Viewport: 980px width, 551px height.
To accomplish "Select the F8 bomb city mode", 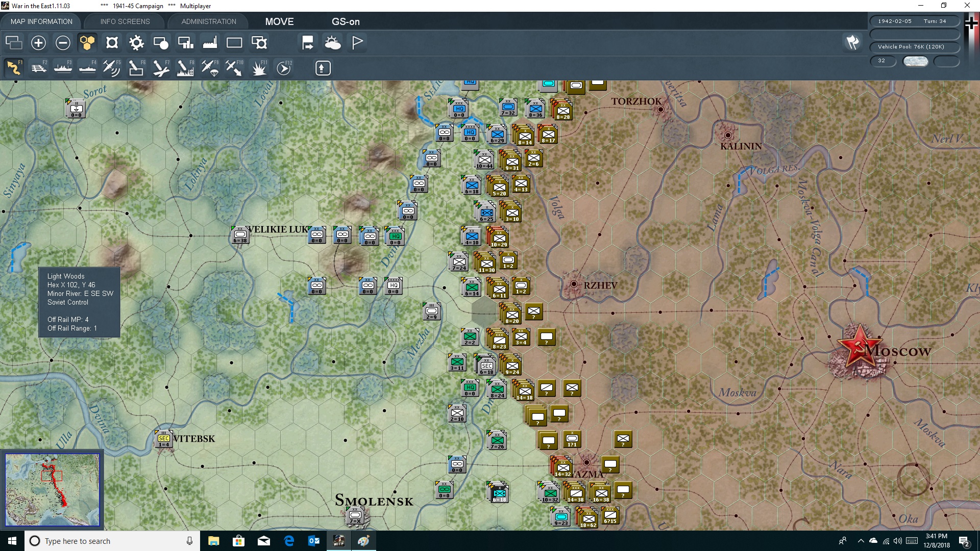I will point(185,68).
